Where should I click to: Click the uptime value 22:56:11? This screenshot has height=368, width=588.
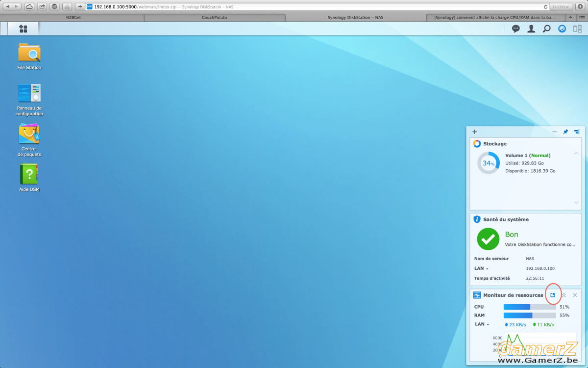535,278
